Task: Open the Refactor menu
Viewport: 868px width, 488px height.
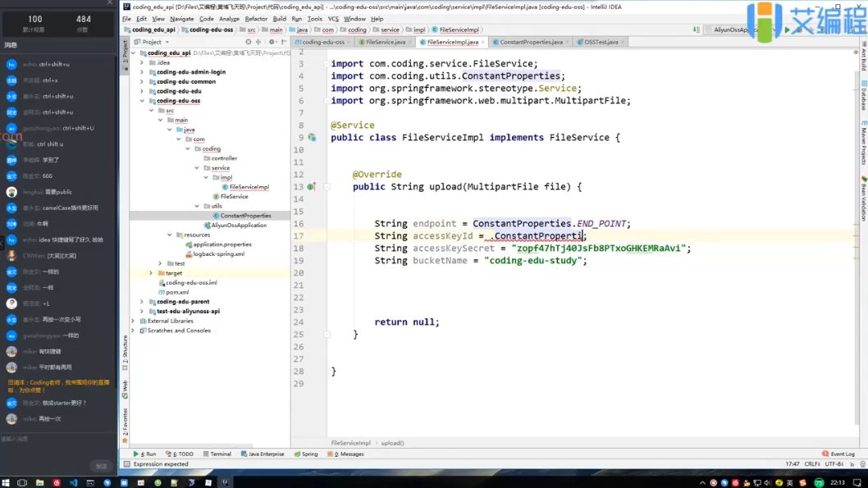Action: 256,19
